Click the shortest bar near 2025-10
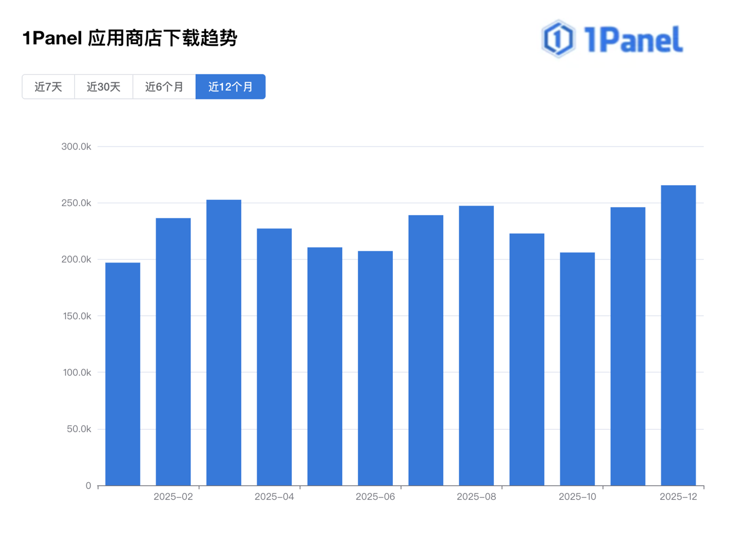 [577, 369]
